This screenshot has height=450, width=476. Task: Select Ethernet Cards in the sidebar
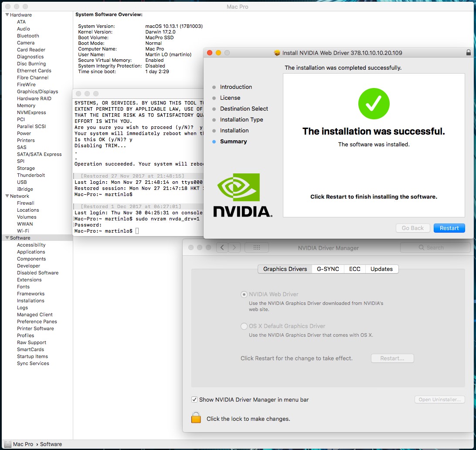[x=34, y=71]
